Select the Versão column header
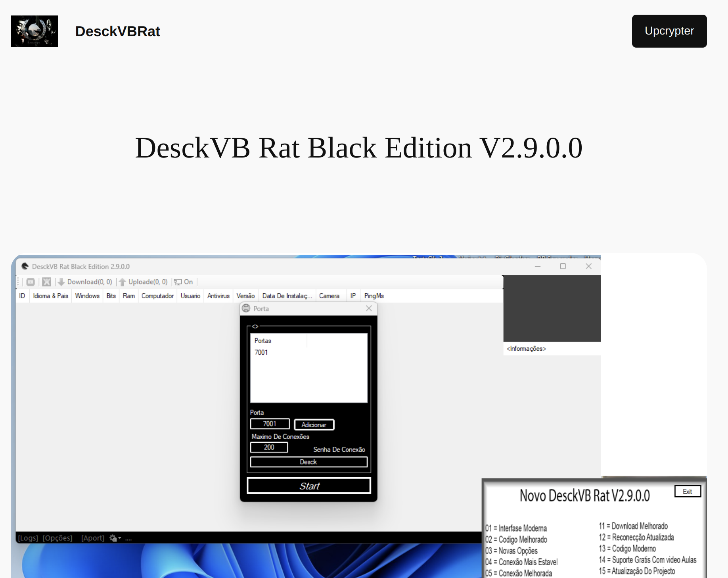This screenshot has height=578, width=728. pos(245,296)
